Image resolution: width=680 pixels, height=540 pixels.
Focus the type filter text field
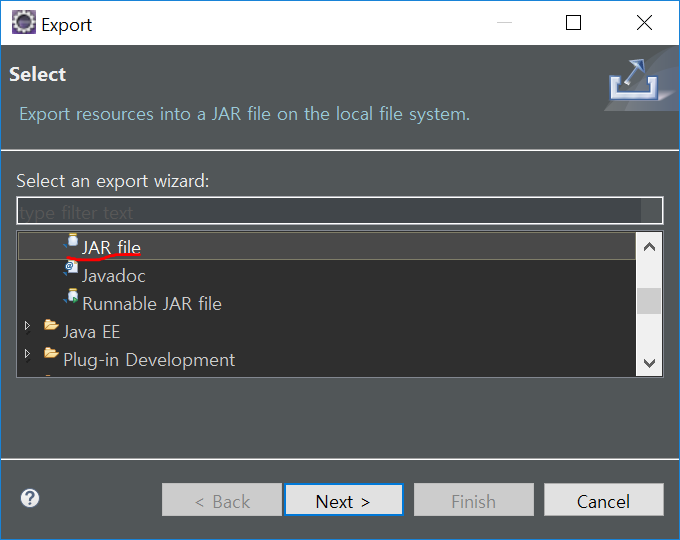click(340, 211)
